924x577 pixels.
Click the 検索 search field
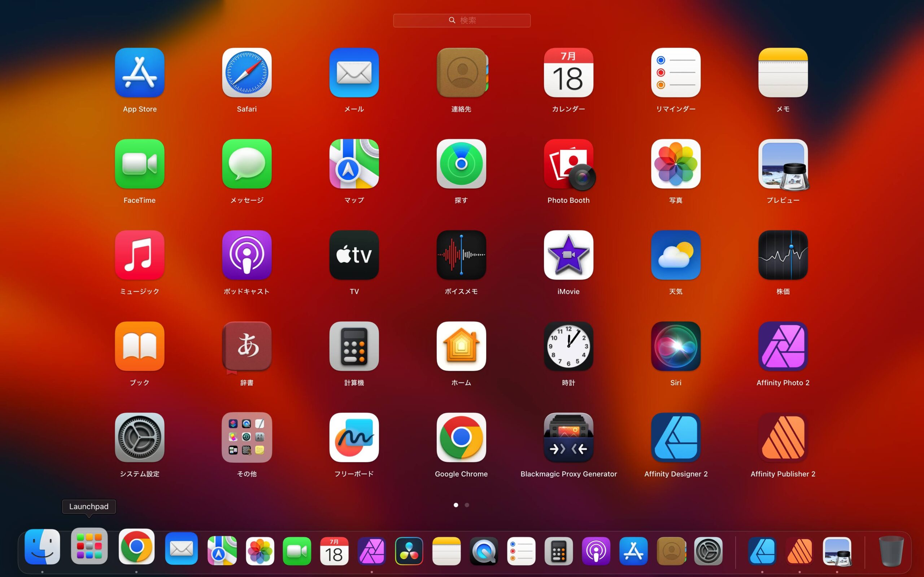pos(462,20)
